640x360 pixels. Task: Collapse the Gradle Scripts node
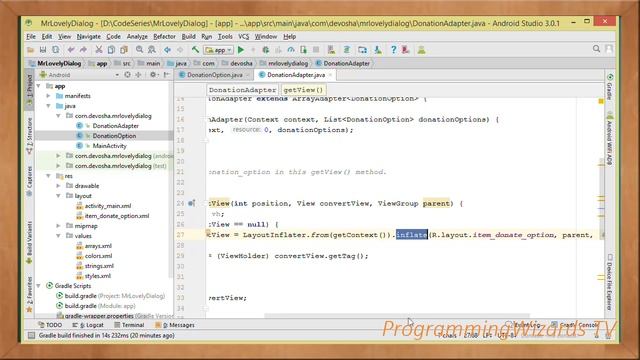39,286
